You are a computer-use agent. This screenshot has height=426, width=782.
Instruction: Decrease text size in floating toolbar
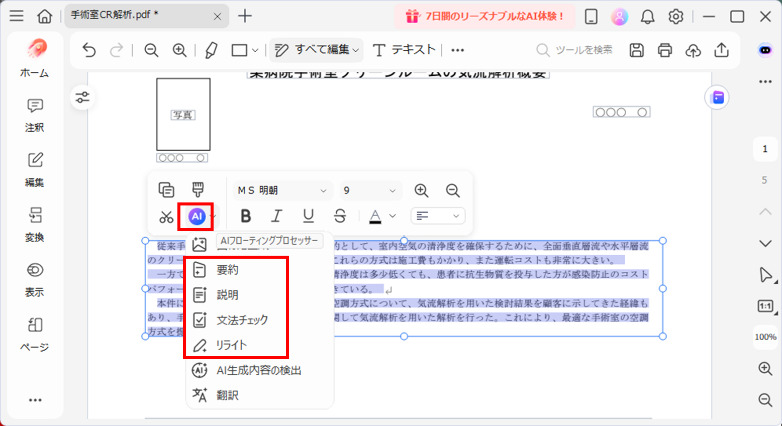[452, 191]
